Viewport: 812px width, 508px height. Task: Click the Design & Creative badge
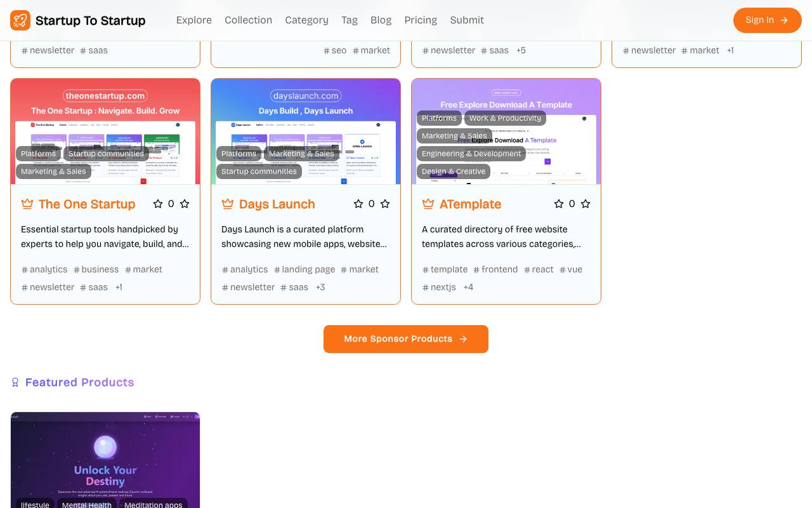click(454, 171)
